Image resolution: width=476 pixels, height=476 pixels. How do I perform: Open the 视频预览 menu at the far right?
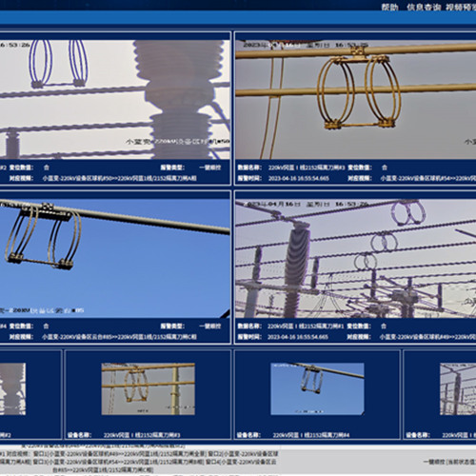461,7
